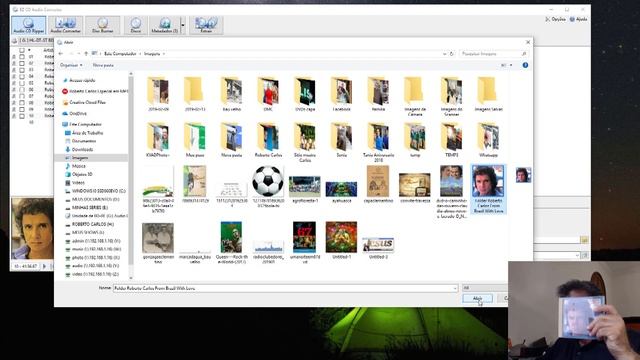Go back in the Abrir dialog
The image size is (640, 360).
pyautogui.click(x=61, y=53)
